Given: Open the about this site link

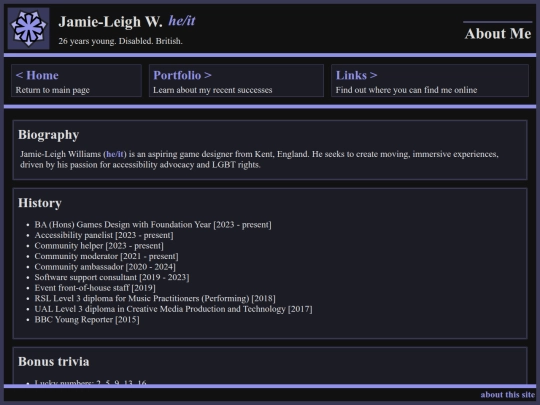Looking at the screenshot, I should coord(508,395).
